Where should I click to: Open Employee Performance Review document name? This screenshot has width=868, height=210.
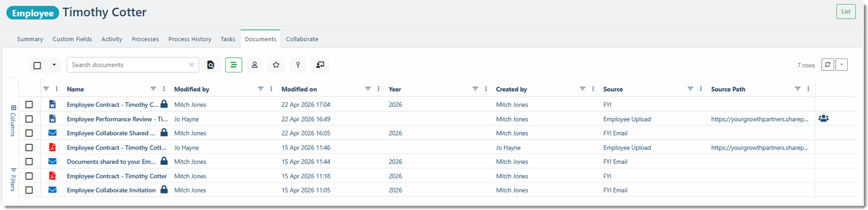coord(117,119)
